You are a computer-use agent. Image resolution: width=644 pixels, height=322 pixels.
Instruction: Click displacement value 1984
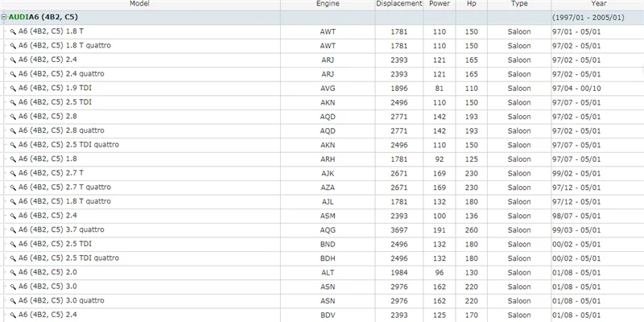399,272
